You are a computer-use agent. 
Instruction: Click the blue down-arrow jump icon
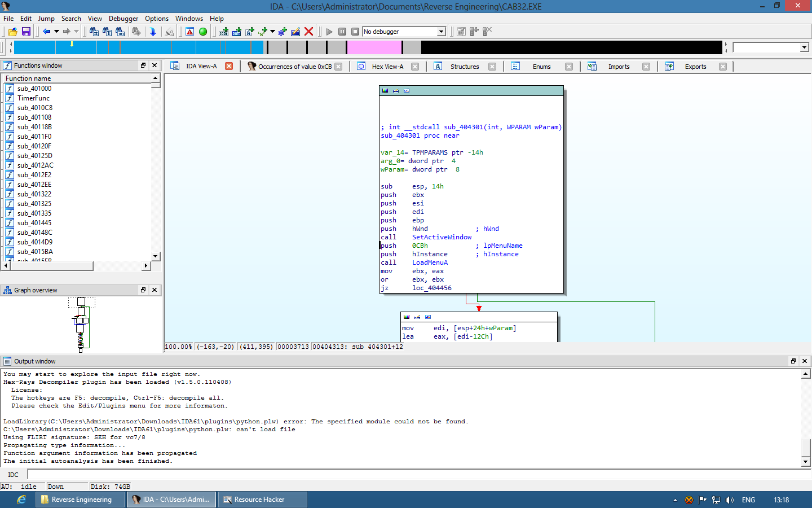click(153, 32)
